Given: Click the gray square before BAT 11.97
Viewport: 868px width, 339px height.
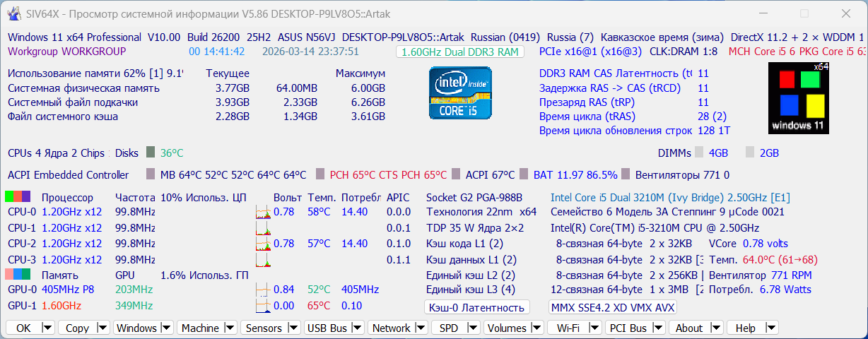Looking at the screenshot, I should (x=524, y=174).
